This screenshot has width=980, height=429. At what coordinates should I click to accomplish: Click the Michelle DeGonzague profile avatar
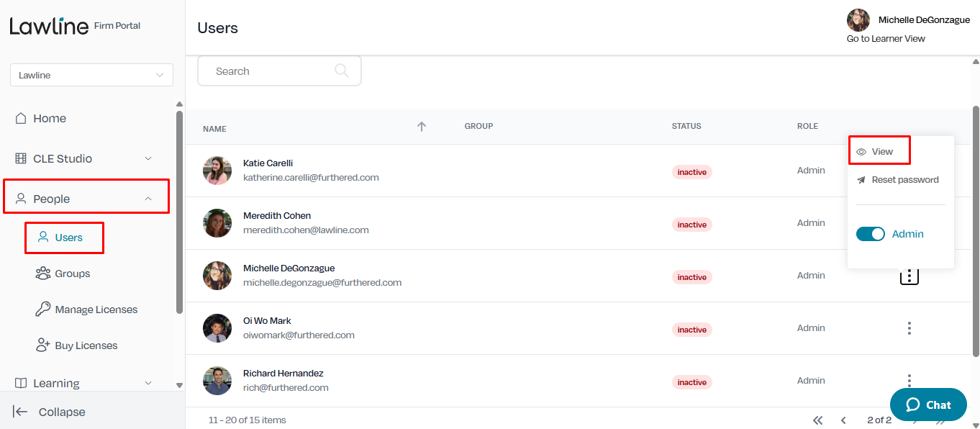858,20
